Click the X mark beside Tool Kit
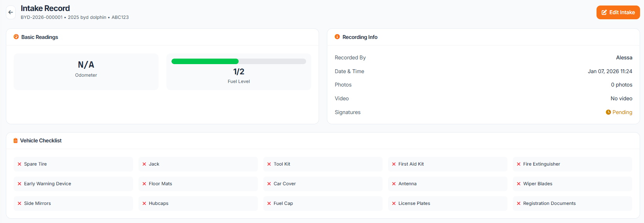 tap(269, 164)
